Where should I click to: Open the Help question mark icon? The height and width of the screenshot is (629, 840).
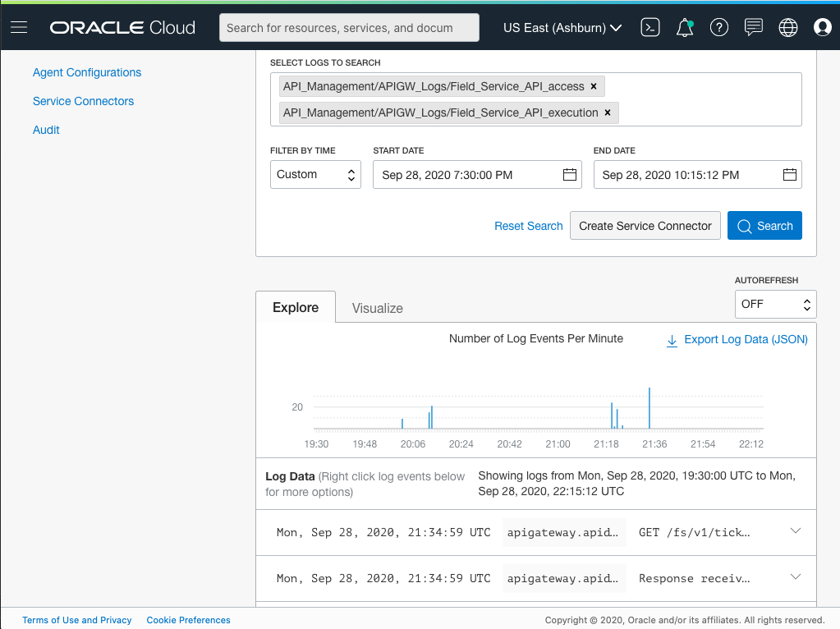point(718,27)
